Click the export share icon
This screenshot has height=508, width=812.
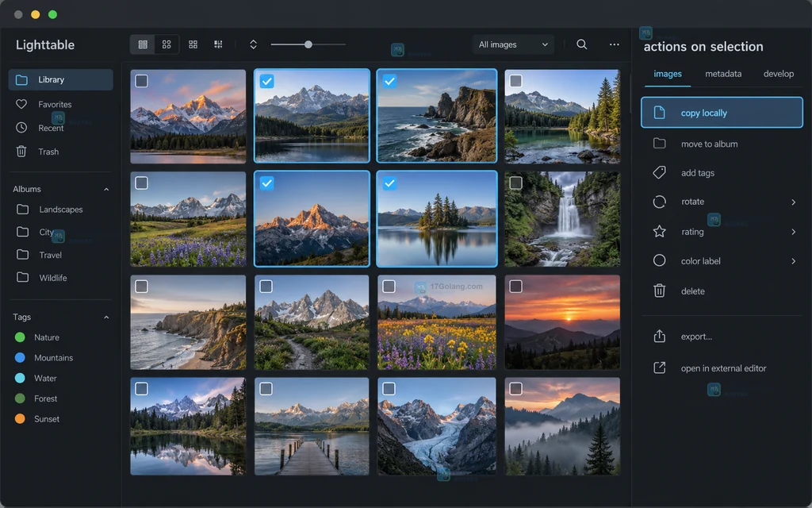tap(659, 336)
